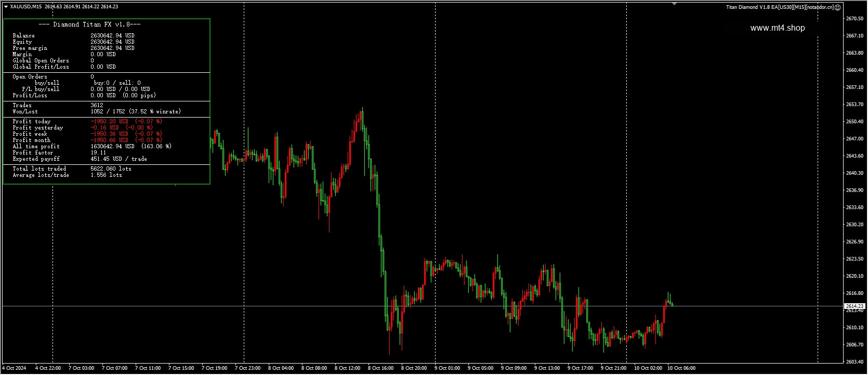Click the 0.00 USD (0.00 pips) value
Image resolution: width=868 pixels, height=375 pixels.
[x=123, y=96]
